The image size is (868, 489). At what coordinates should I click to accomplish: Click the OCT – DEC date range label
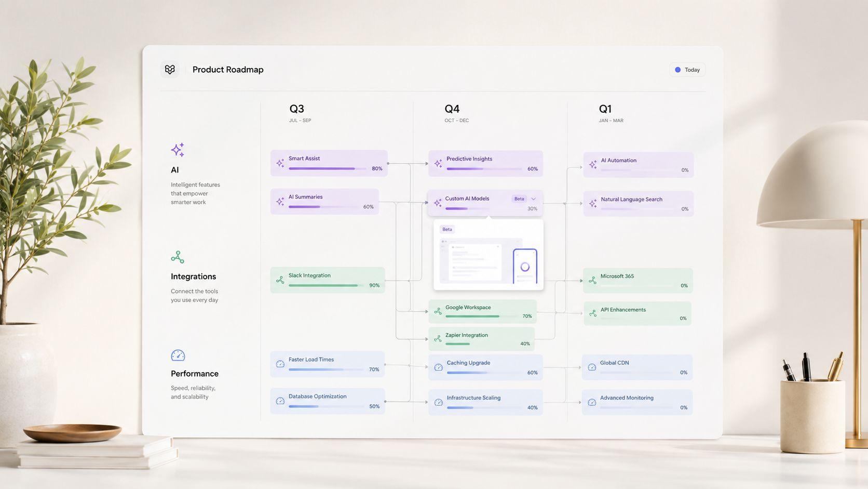[456, 121]
